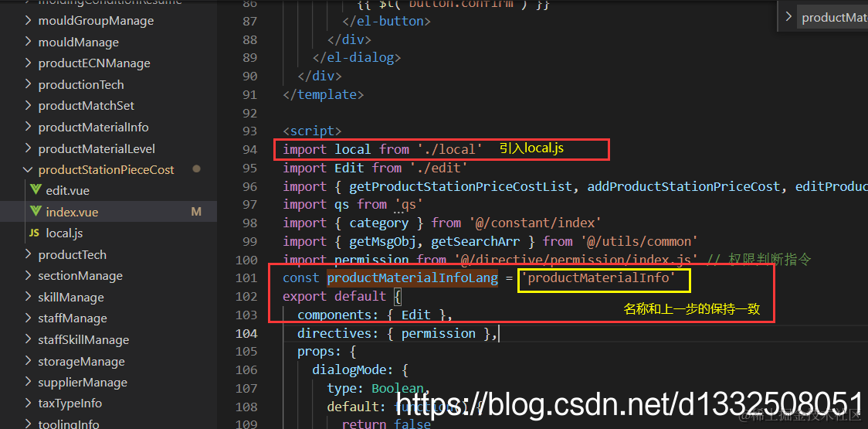Click the Vue icon beside index.vue

pyautogui.click(x=36, y=213)
